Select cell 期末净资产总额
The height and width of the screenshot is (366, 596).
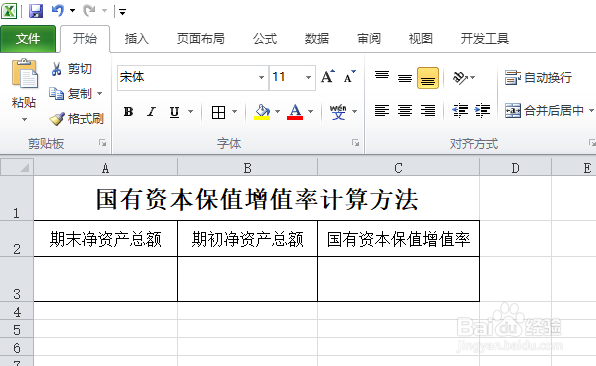point(106,239)
